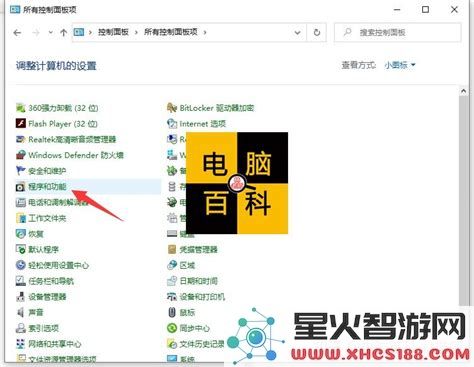Screen dimensions: 474x367
Task: Click the 控制面板 breadcrumb
Action: click(x=113, y=32)
